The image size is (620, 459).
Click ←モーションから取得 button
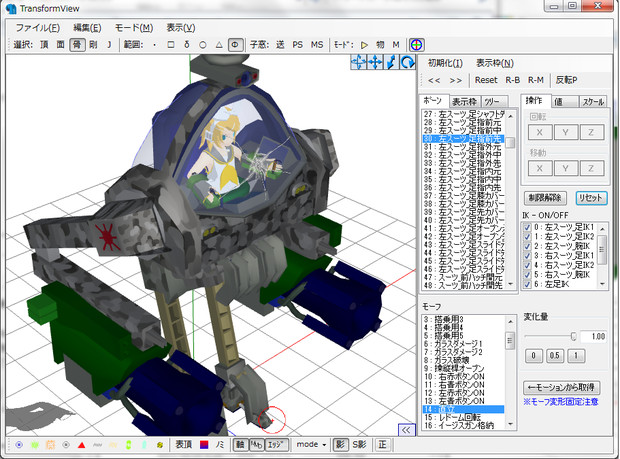point(561,387)
